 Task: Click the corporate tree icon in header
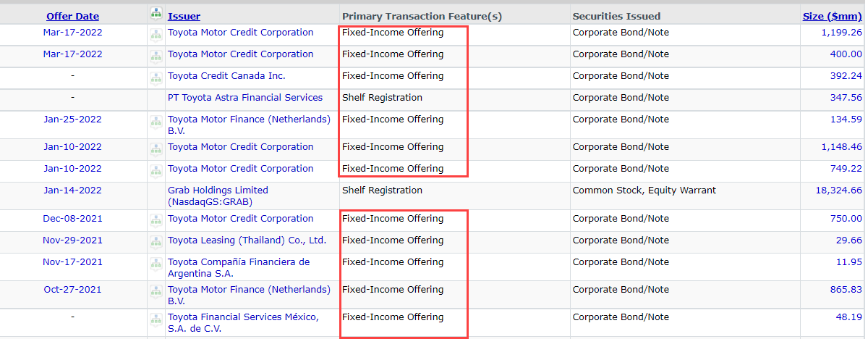(156, 13)
